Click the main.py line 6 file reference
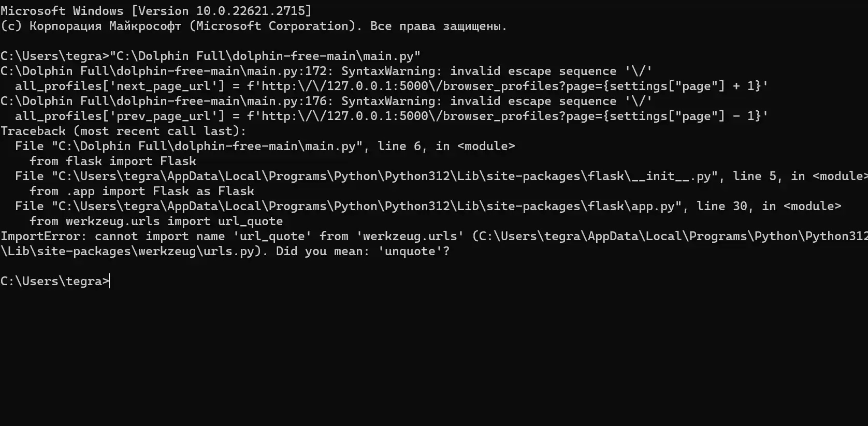The height and width of the screenshot is (426, 868). point(265,146)
